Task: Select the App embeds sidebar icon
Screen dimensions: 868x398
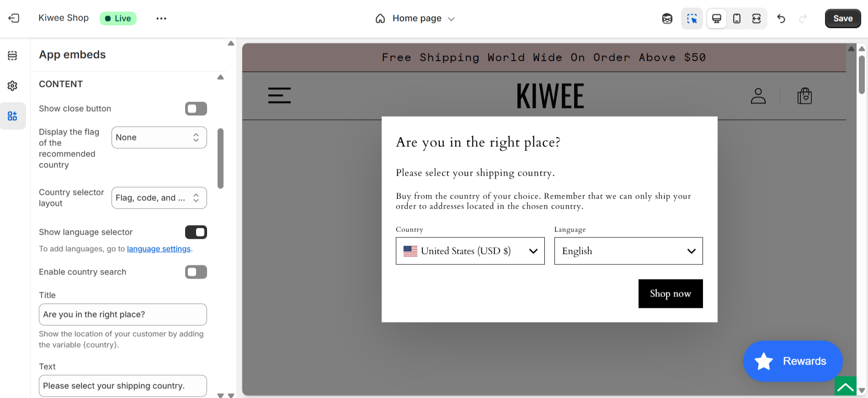Action: point(12,116)
